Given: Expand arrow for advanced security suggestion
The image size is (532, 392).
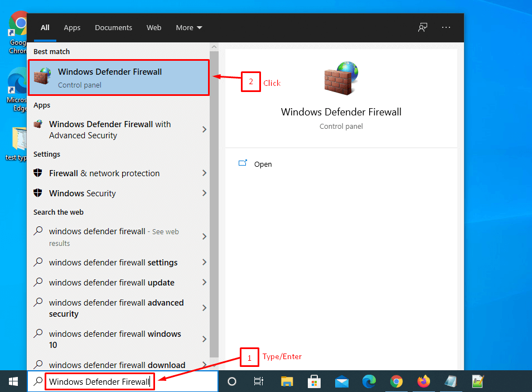Looking at the screenshot, I should [x=204, y=308].
